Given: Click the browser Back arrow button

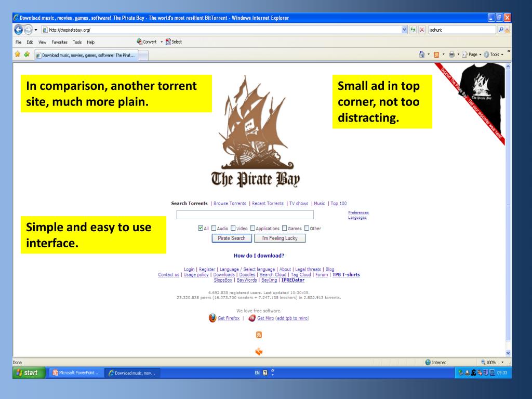Looking at the screenshot, I should coord(18,30).
